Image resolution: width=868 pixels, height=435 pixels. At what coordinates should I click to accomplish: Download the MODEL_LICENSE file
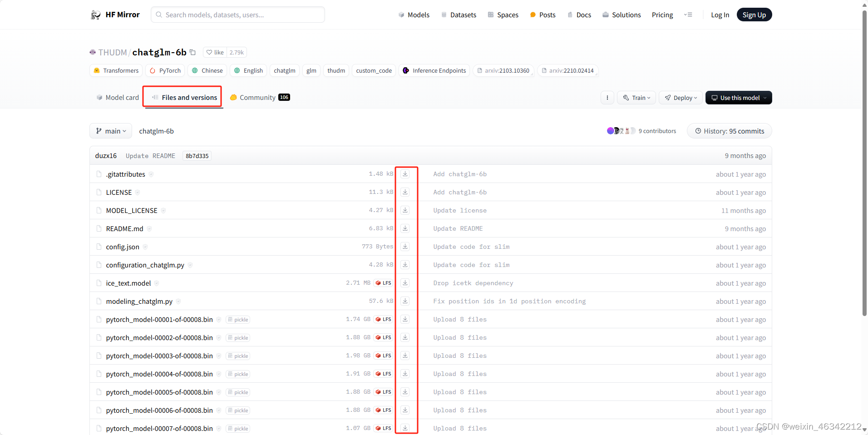pyautogui.click(x=405, y=210)
